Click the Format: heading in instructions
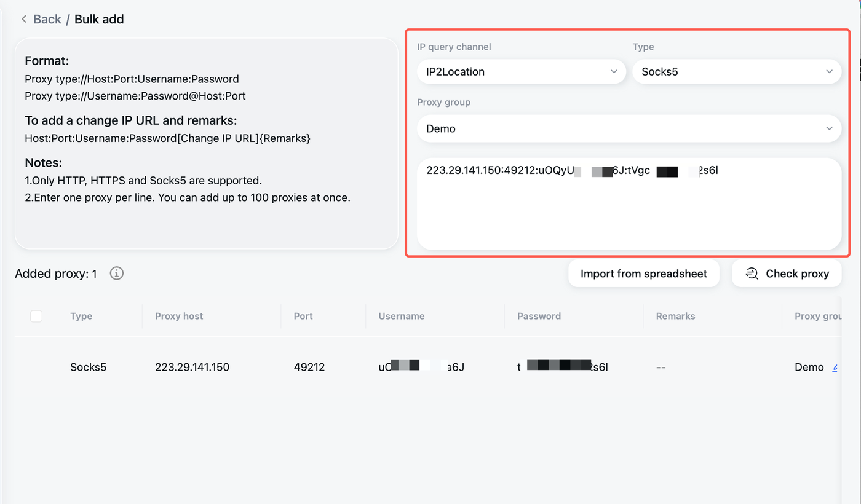Screen dimensions: 861x504 pyautogui.click(x=47, y=61)
